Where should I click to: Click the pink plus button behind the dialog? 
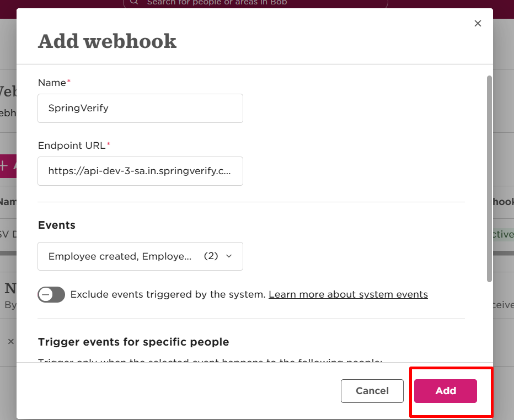tap(8, 166)
